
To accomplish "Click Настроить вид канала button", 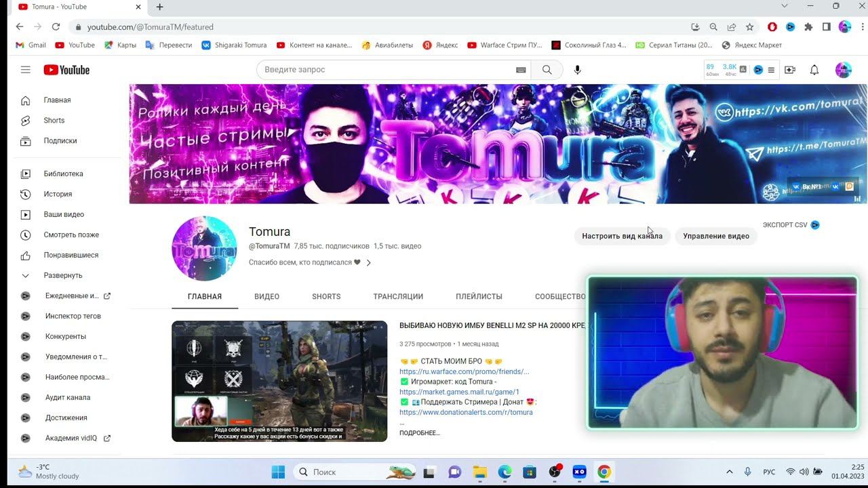I will pos(623,236).
